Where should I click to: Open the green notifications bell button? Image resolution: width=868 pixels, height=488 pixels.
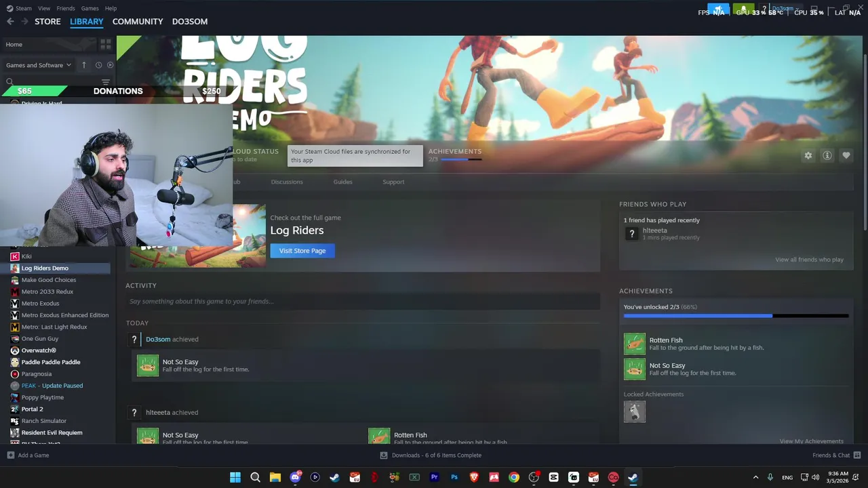click(x=743, y=9)
